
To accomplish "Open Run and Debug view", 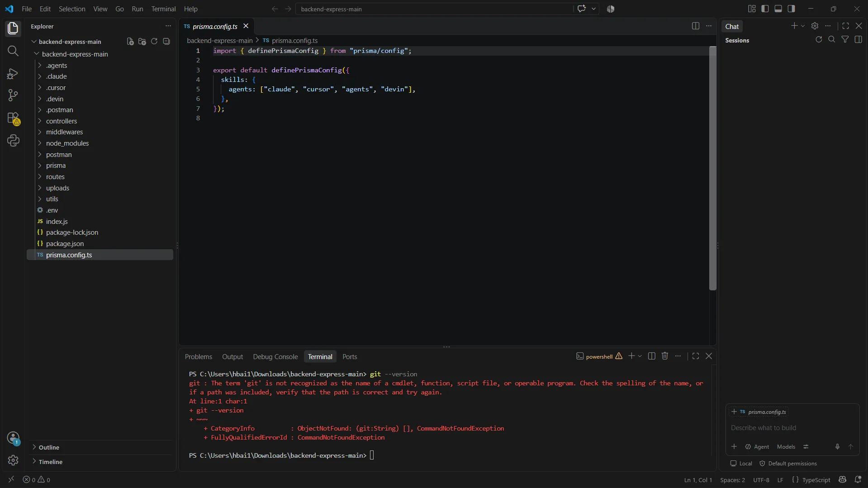I will click(13, 73).
